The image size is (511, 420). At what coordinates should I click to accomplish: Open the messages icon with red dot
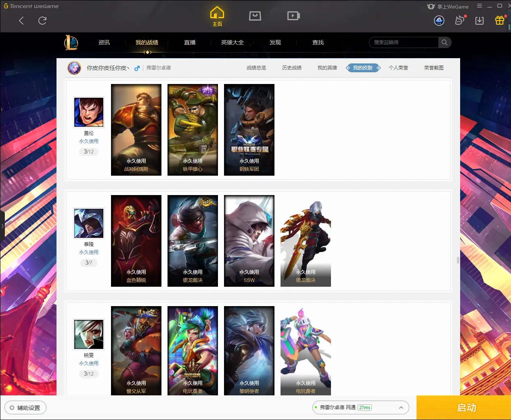point(460,20)
